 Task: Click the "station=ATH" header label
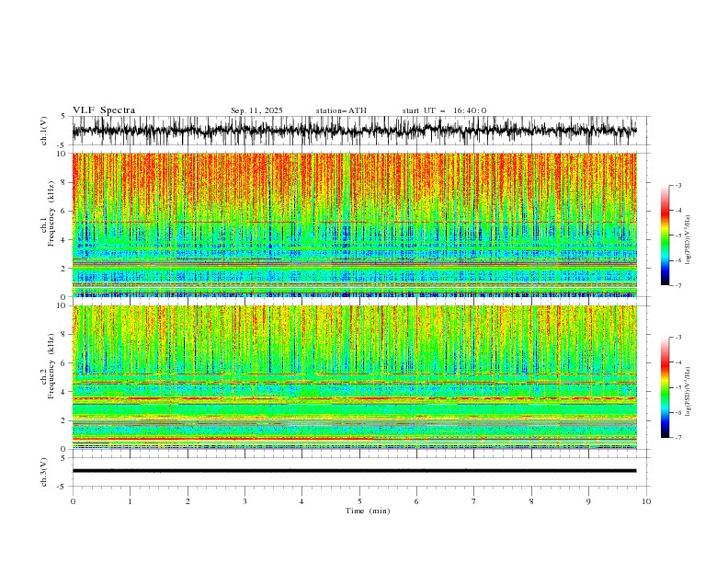[341, 110]
